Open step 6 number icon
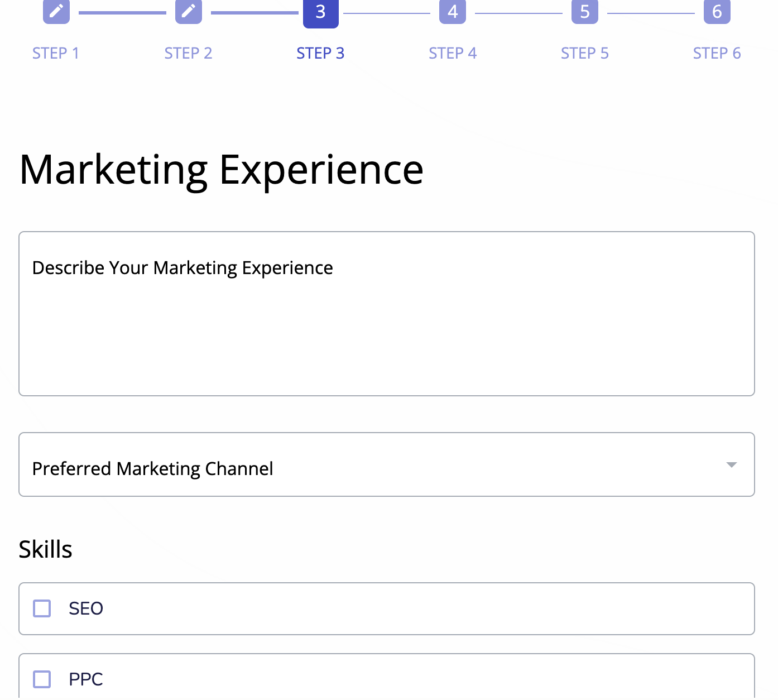The width and height of the screenshot is (778, 700). [717, 11]
